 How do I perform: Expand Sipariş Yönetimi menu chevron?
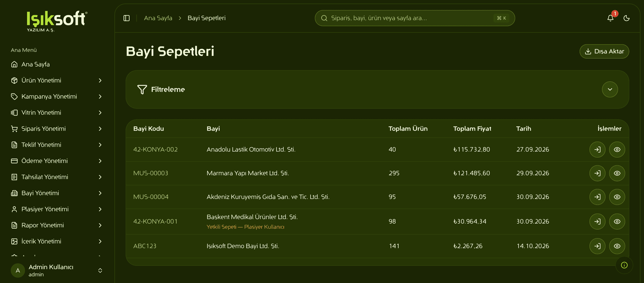(100, 129)
